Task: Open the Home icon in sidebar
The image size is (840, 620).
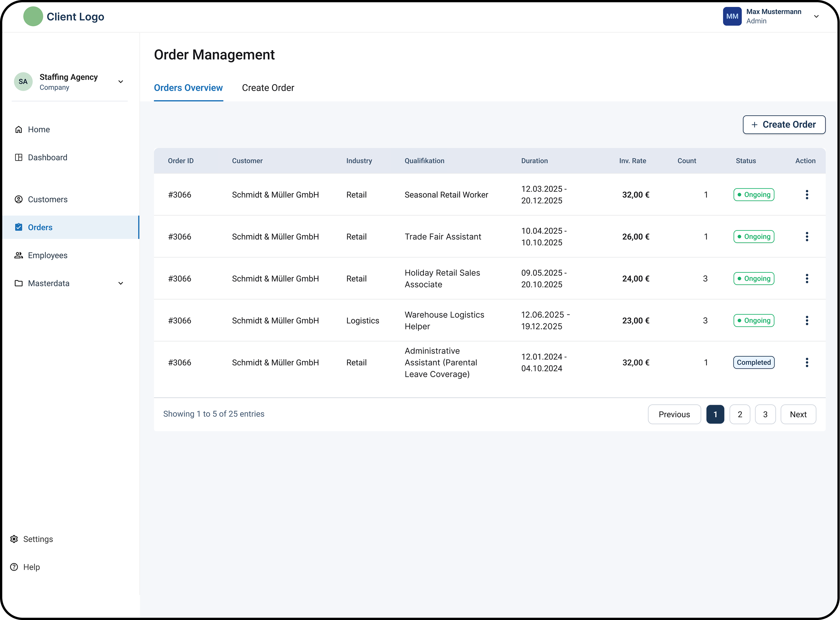Action: tap(19, 130)
